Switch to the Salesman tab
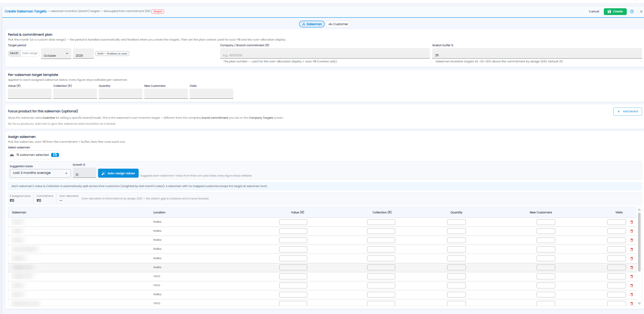This screenshot has width=644, height=314. [312, 24]
